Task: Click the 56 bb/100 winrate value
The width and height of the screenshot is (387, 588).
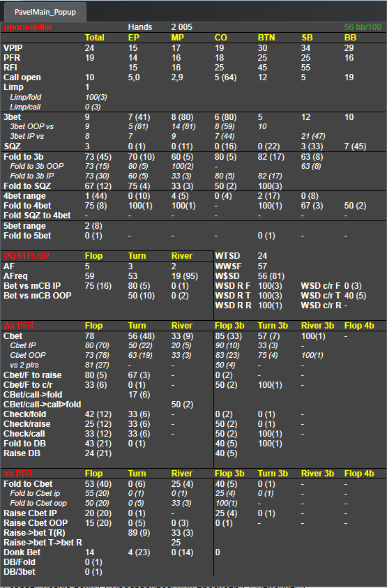Action: coord(363,27)
